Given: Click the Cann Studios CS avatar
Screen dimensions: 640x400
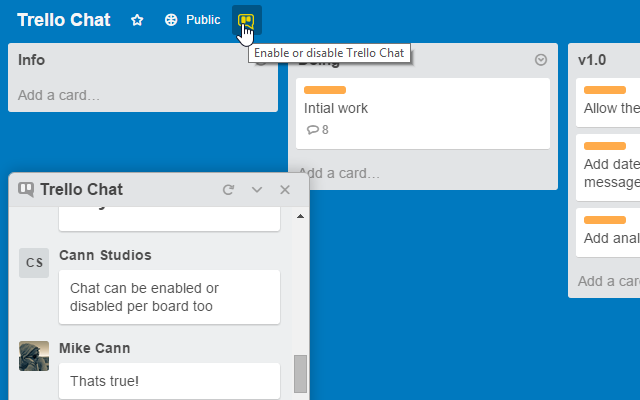Looking at the screenshot, I should coord(34,263).
